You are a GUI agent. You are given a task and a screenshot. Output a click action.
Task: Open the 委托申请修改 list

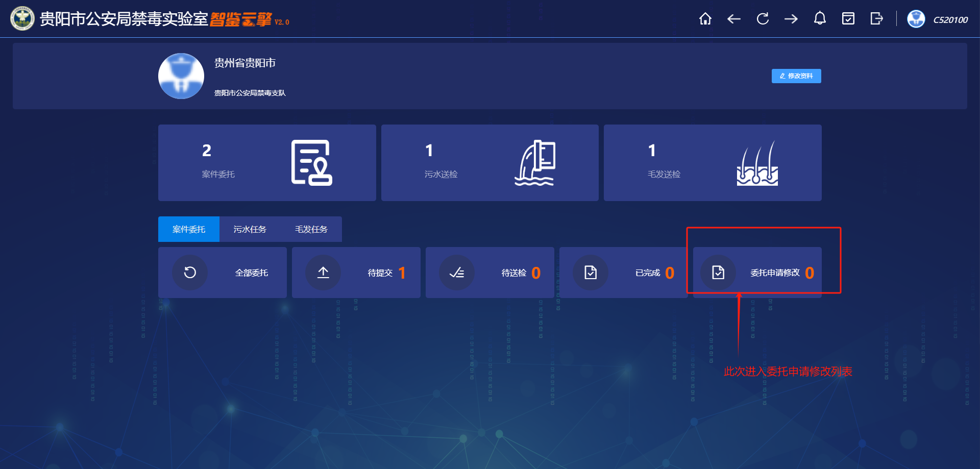pos(757,273)
